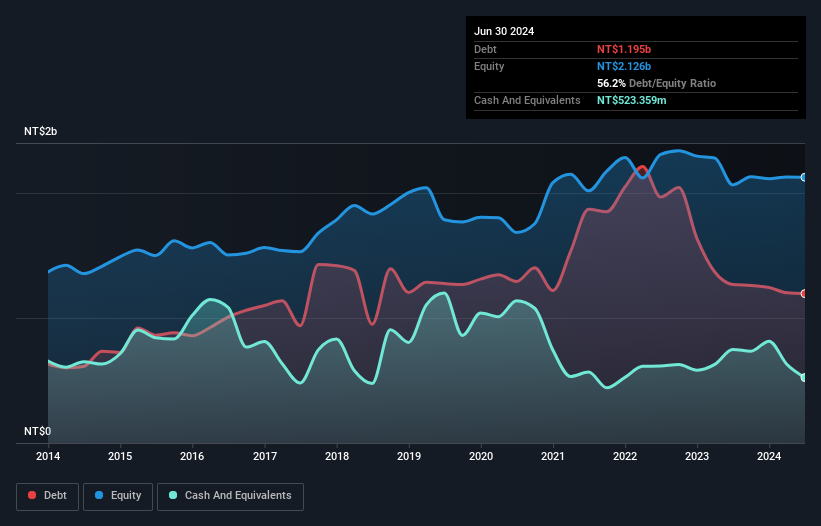Image resolution: width=821 pixels, height=526 pixels.
Task: Click the red Debt legend dot
Action: [x=32, y=495]
